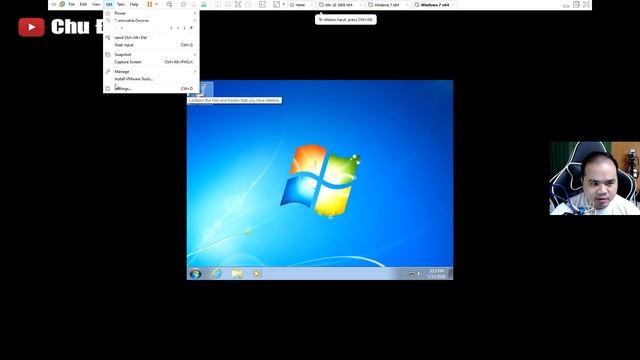Image resolution: width=640 pixels, height=360 pixels.
Task: Open the stretch mode dropdown arrow
Action: pyautogui.click(x=284, y=4)
